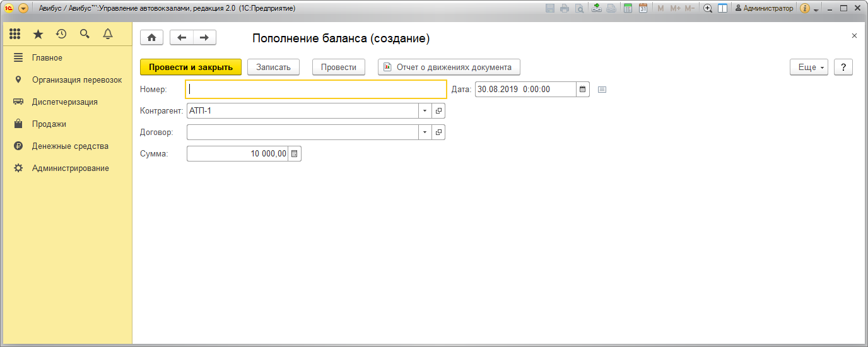Viewport: 868px width, 347px height.
Task: Select Диспетчеризация in the sidebar
Action: tap(64, 102)
